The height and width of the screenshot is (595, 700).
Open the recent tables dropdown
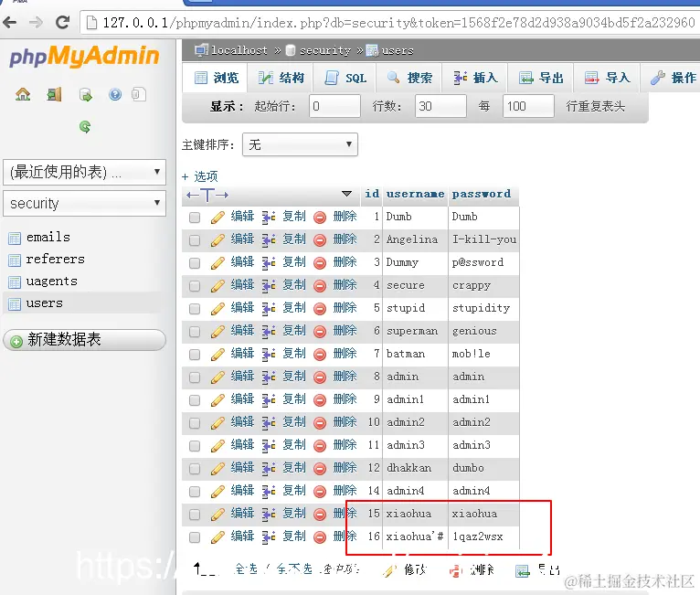pos(84,172)
